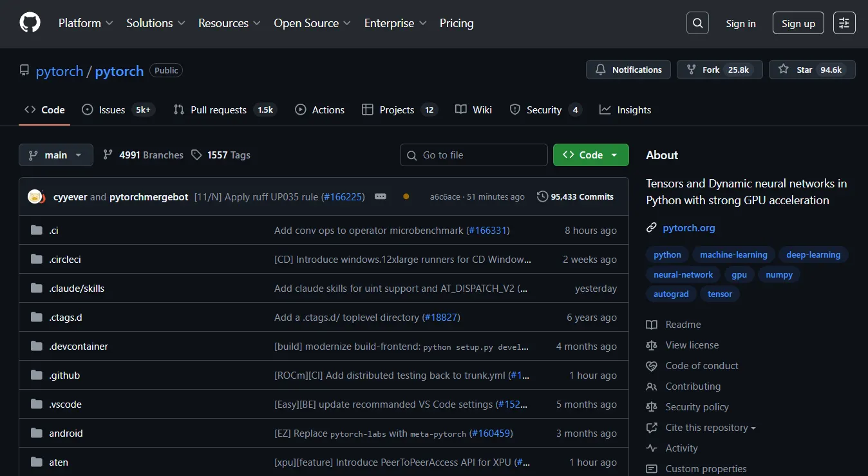Click the scales icon next to View license

(x=652, y=345)
